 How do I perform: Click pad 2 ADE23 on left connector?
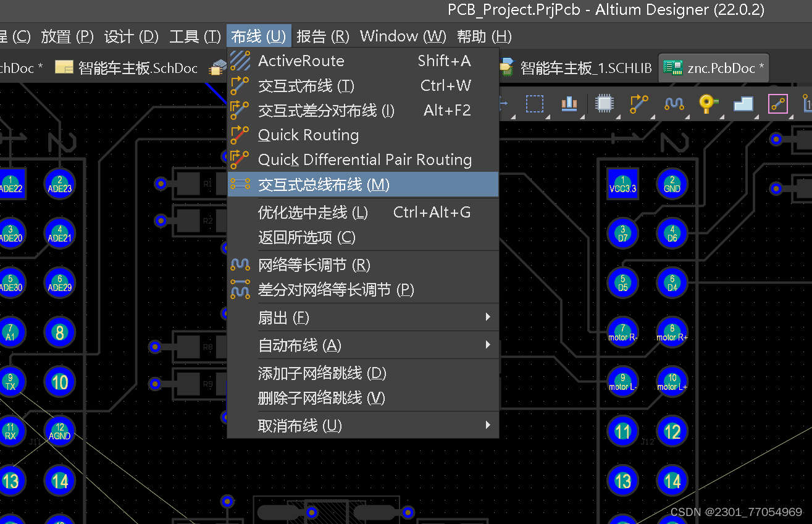pos(60,184)
